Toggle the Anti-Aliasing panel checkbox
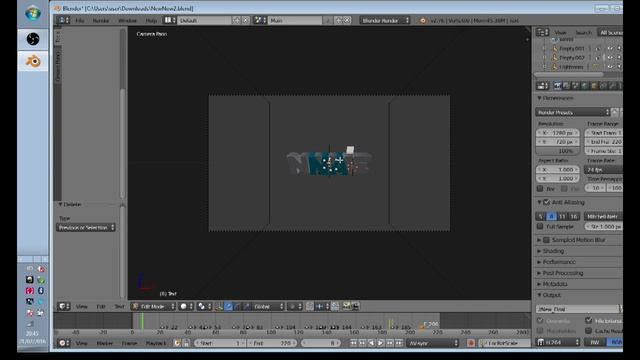640x360 pixels. (547, 202)
